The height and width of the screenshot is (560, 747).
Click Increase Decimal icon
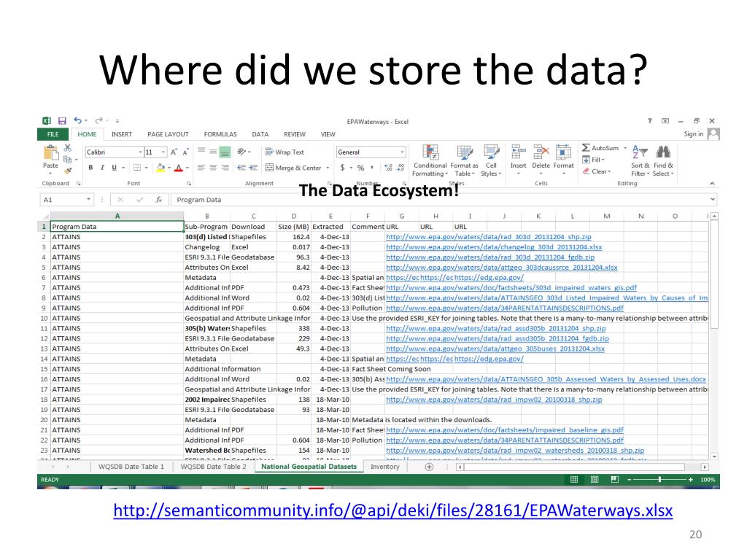[x=388, y=168]
